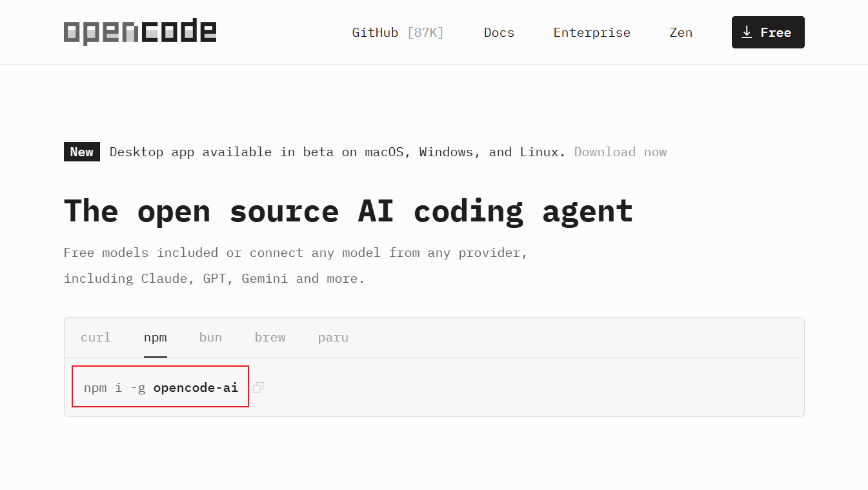Viewport: 868px width, 490px height.
Task: Click the Free download button
Action: pyautogui.click(x=768, y=32)
